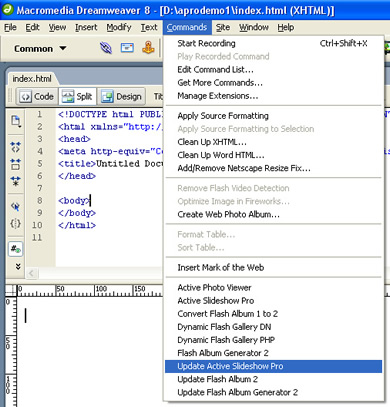Click the ruler origin corner box
This screenshot has width=390, height=407.
click(x=11, y=291)
